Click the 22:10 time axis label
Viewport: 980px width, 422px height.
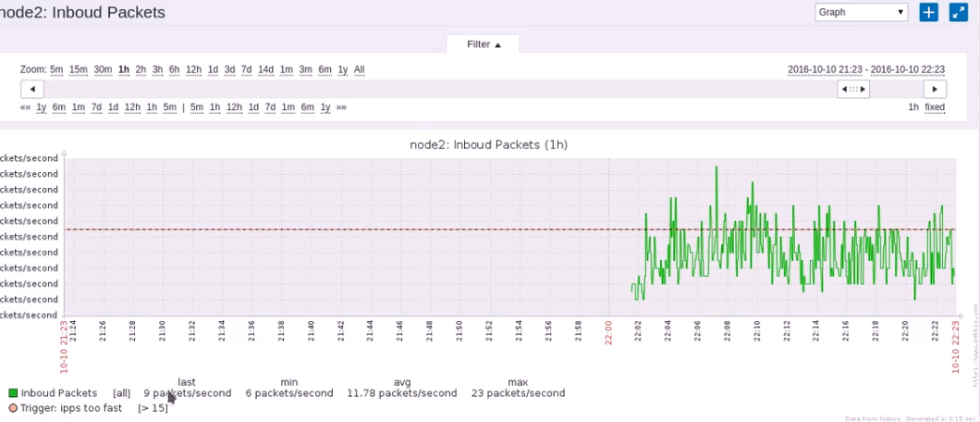(x=756, y=331)
